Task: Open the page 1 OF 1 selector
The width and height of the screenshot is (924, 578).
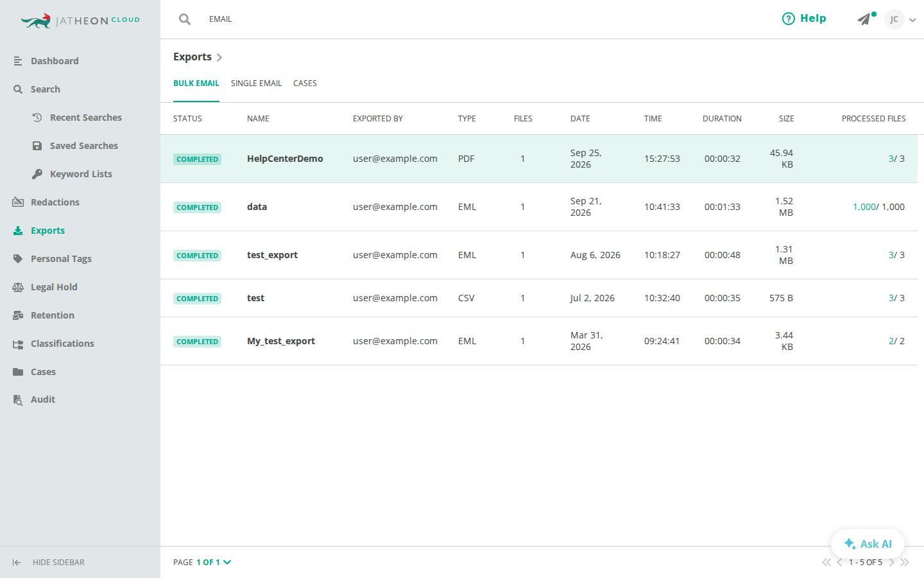Action: (214, 562)
